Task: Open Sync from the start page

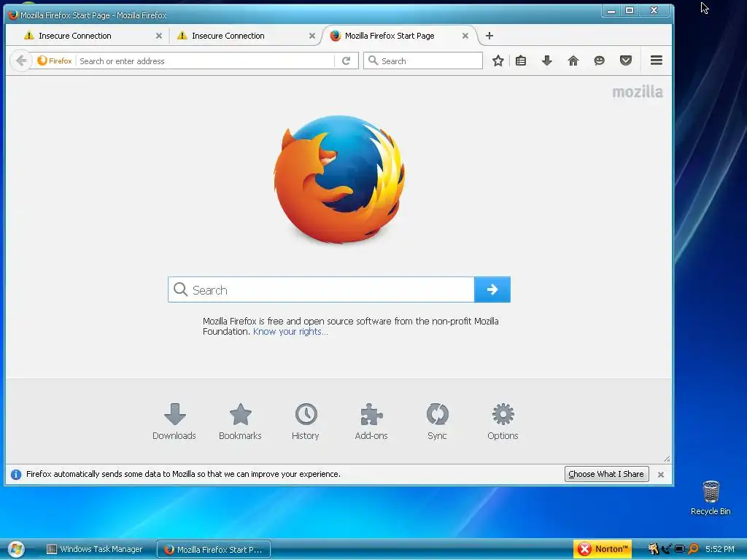Action: [x=437, y=421]
